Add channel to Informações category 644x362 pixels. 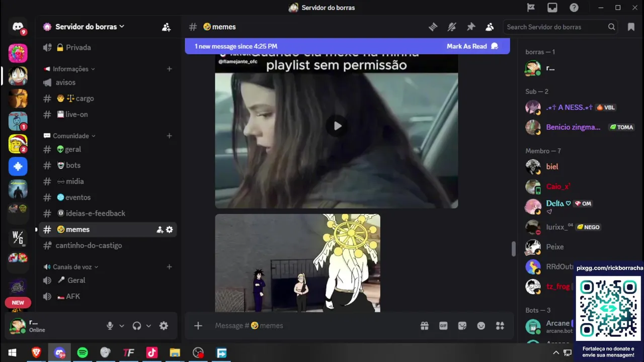(x=169, y=69)
